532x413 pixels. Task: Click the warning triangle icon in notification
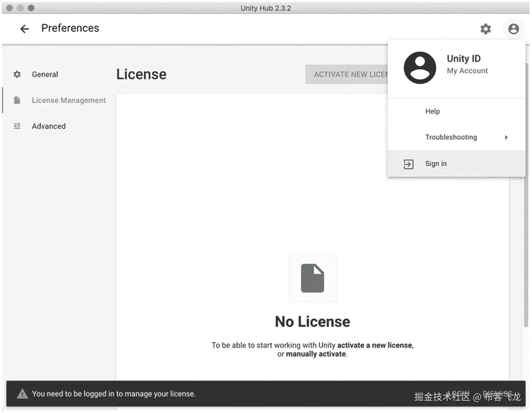(x=22, y=394)
